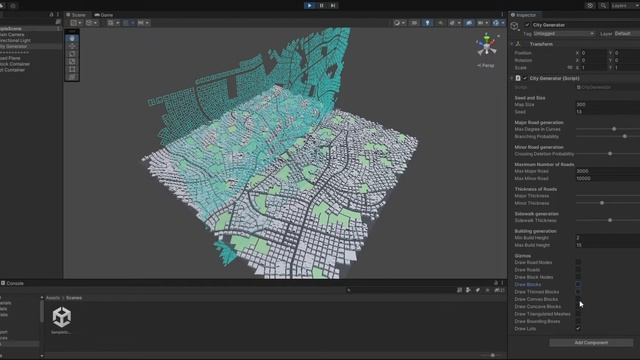640x360 pixels.
Task: Click the Position X field
Action: [593, 53]
